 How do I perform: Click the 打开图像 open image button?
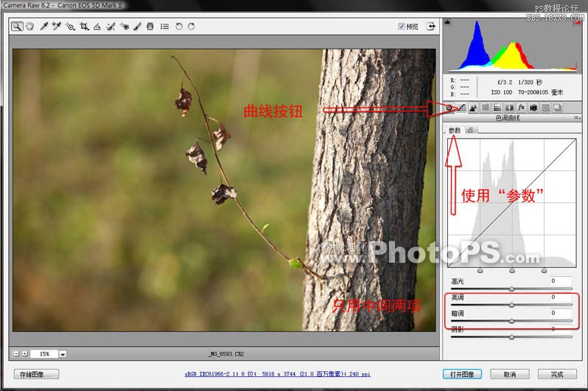pos(462,374)
